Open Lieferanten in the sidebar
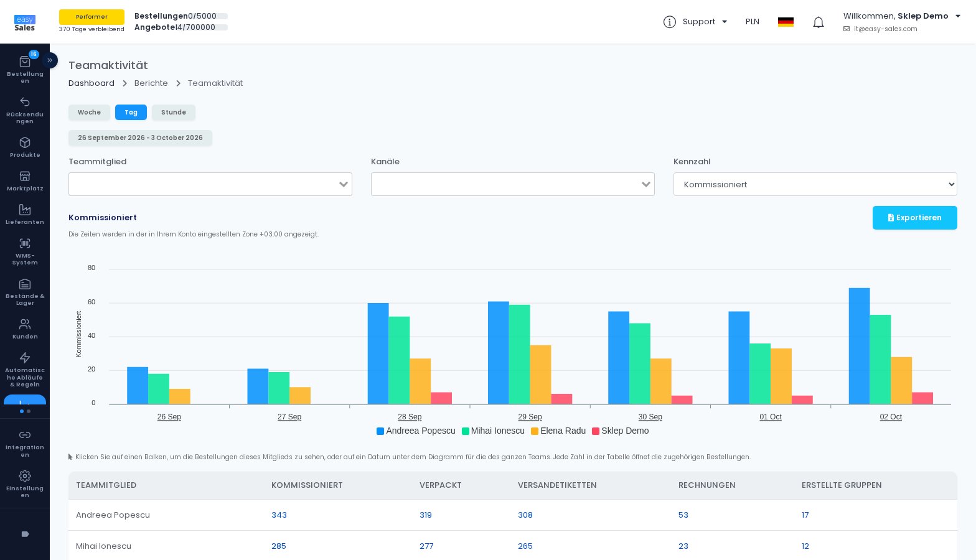 tap(25, 214)
